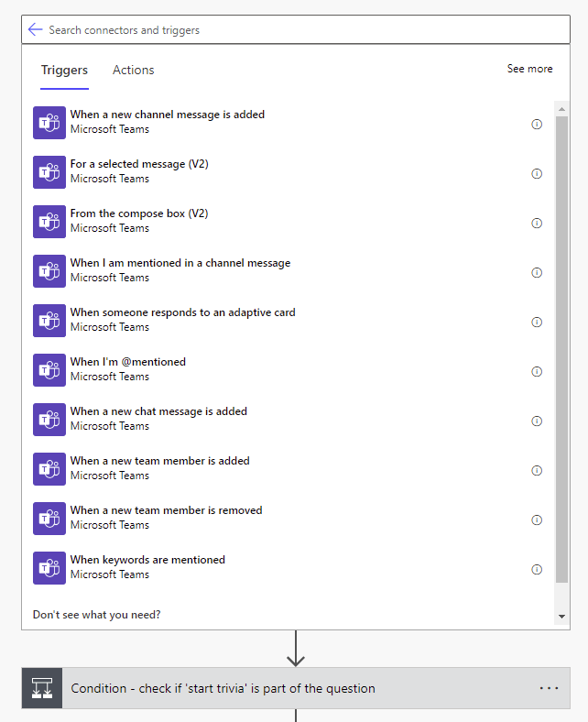Click Teams icon beside 'When I'm @mentioned'

[x=49, y=369]
